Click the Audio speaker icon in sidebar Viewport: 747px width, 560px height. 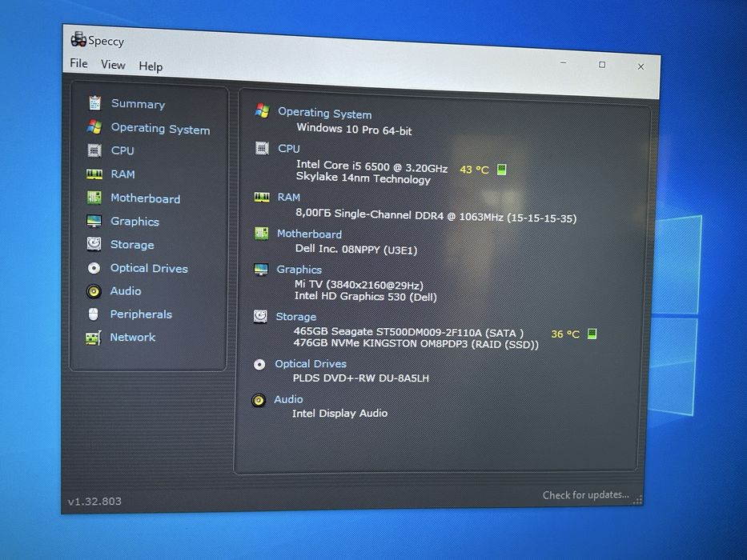(x=94, y=291)
